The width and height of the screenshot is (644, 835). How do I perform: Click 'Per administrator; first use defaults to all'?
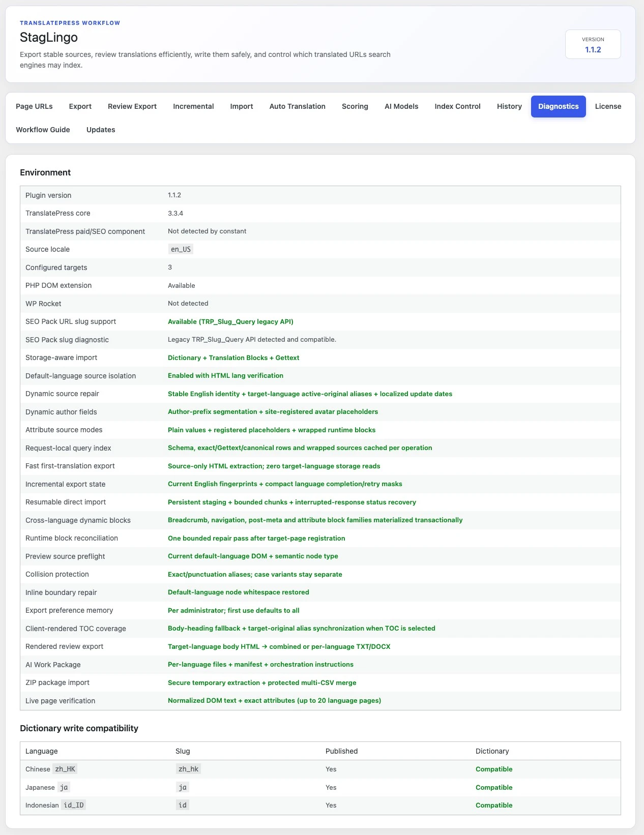[233, 610]
